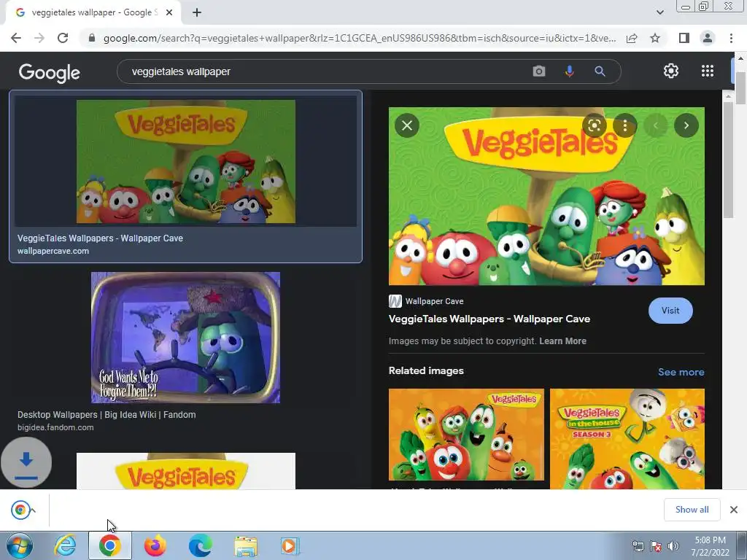
Task: Open the large VeggieTales preview image
Action: (x=546, y=196)
